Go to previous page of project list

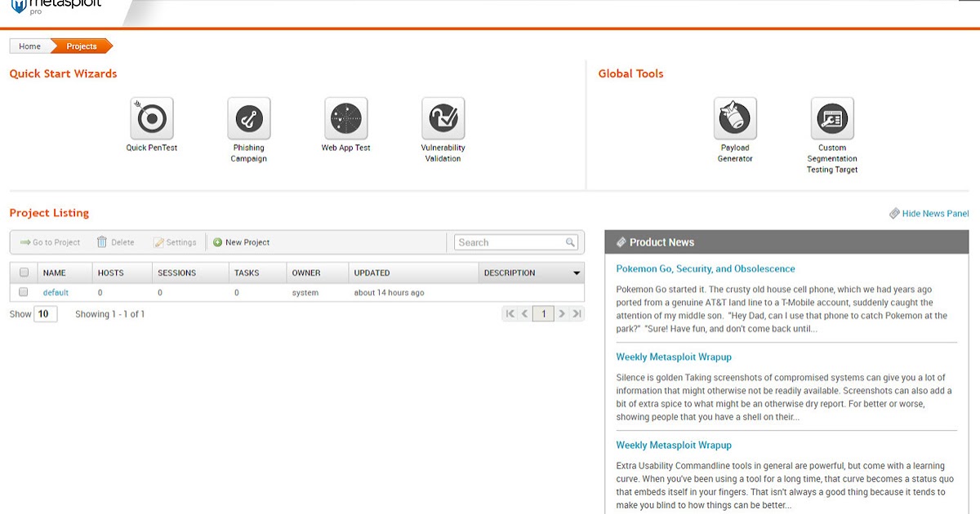pos(525,314)
